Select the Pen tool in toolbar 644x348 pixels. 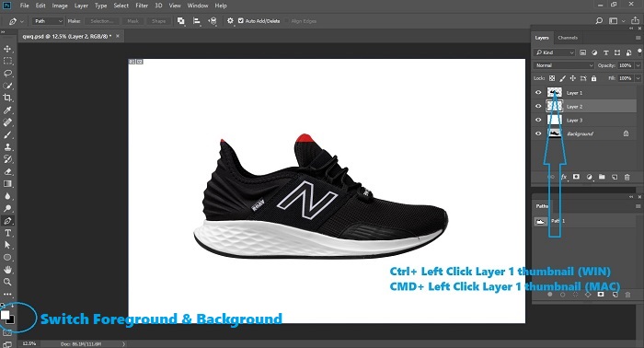pos(7,221)
